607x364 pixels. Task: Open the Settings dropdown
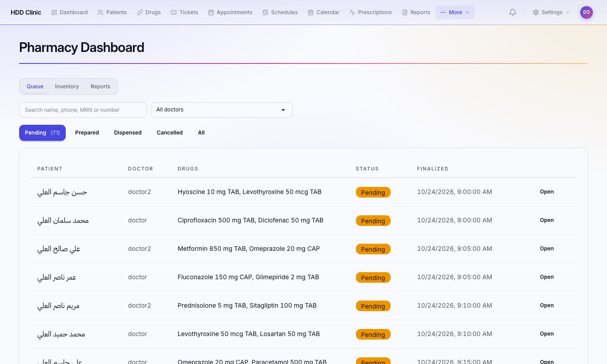click(x=551, y=12)
